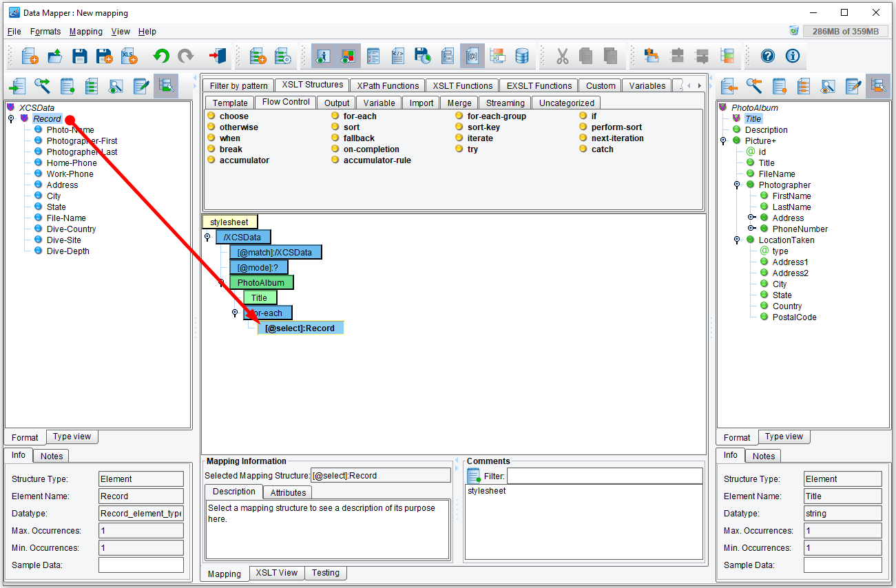Collapse the for-each mapping node
This screenshot has height=588, width=896.
tap(234, 313)
